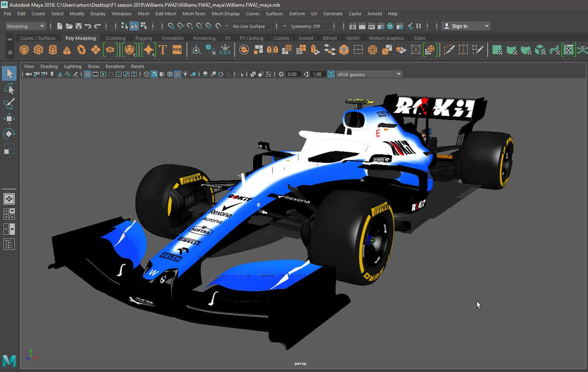Open the Symmetry: Off dropdown
This screenshot has width=588, height=372.
coord(309,26)
